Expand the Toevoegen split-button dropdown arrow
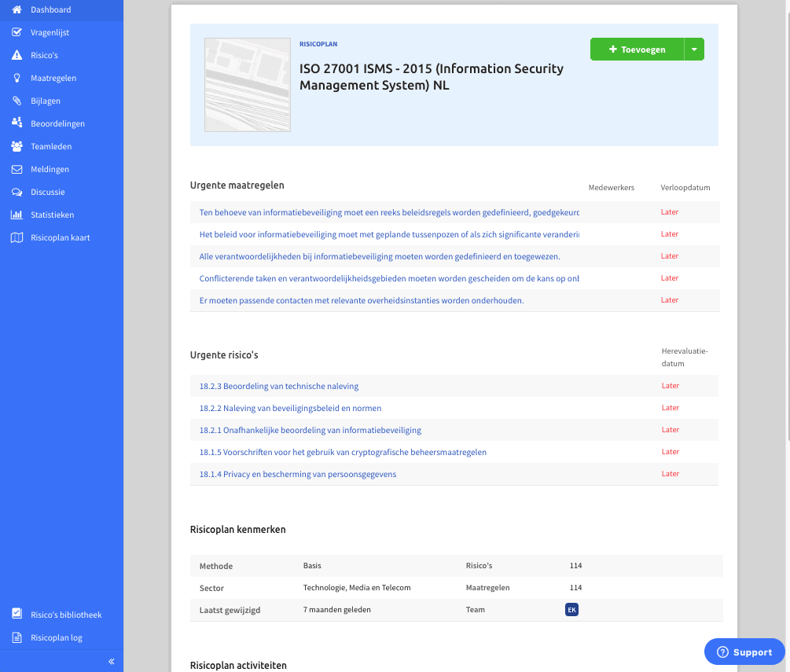 pos(694,49)
